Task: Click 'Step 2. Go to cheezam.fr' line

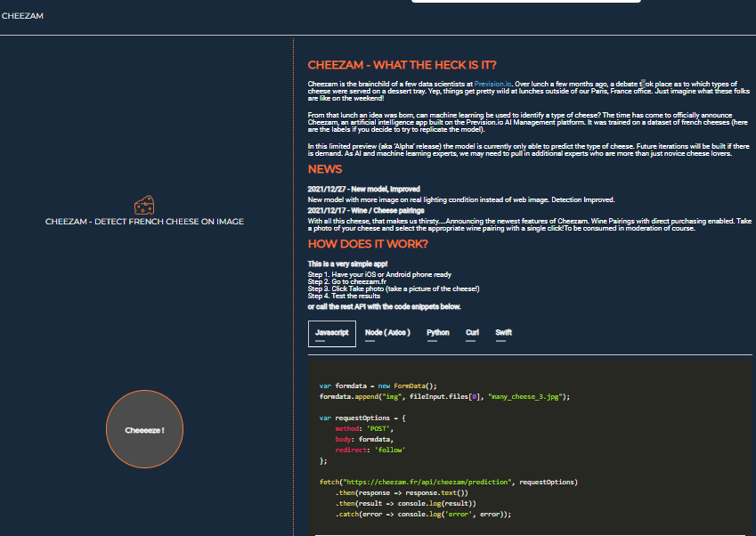Action: (x=347, y=281)
